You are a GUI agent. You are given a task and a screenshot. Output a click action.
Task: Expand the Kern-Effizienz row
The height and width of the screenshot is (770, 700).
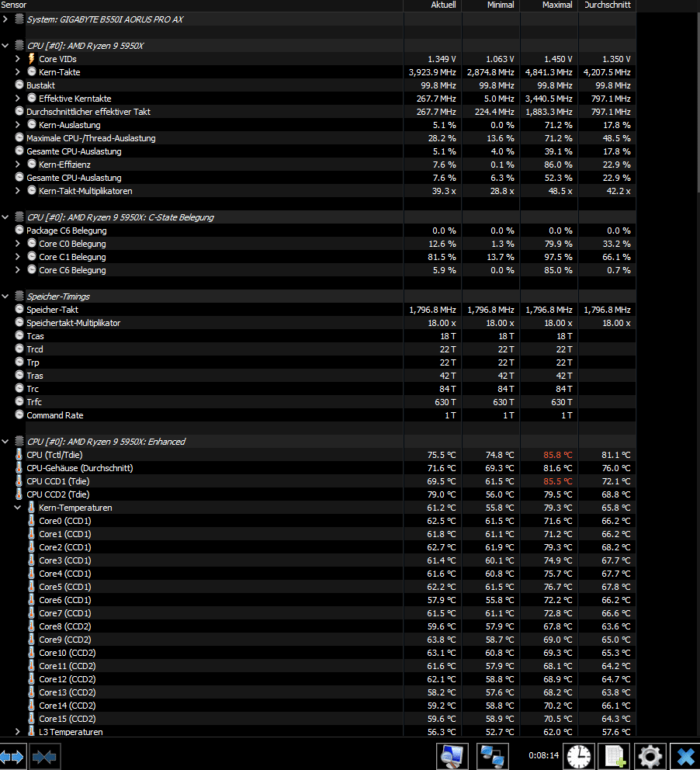click(x=18, y=165)
